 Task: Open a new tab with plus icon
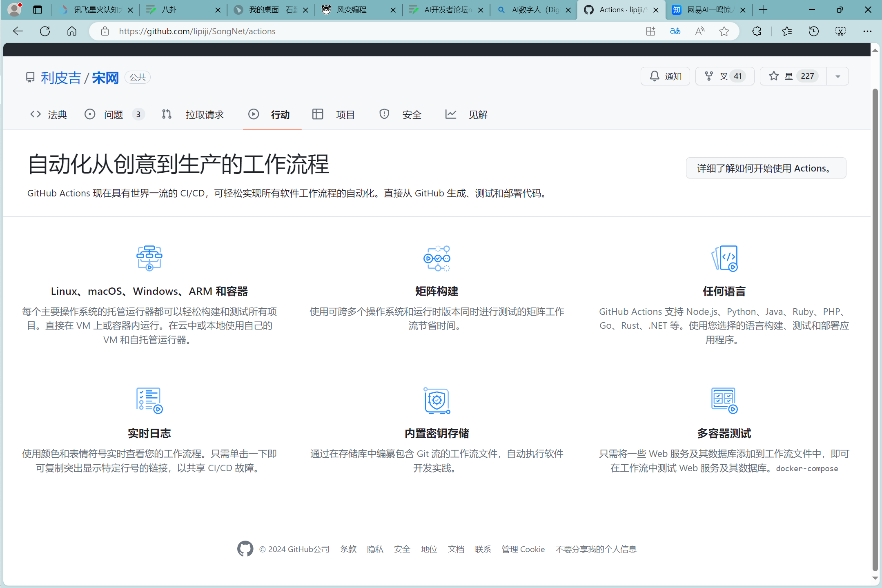pos(763,10)
